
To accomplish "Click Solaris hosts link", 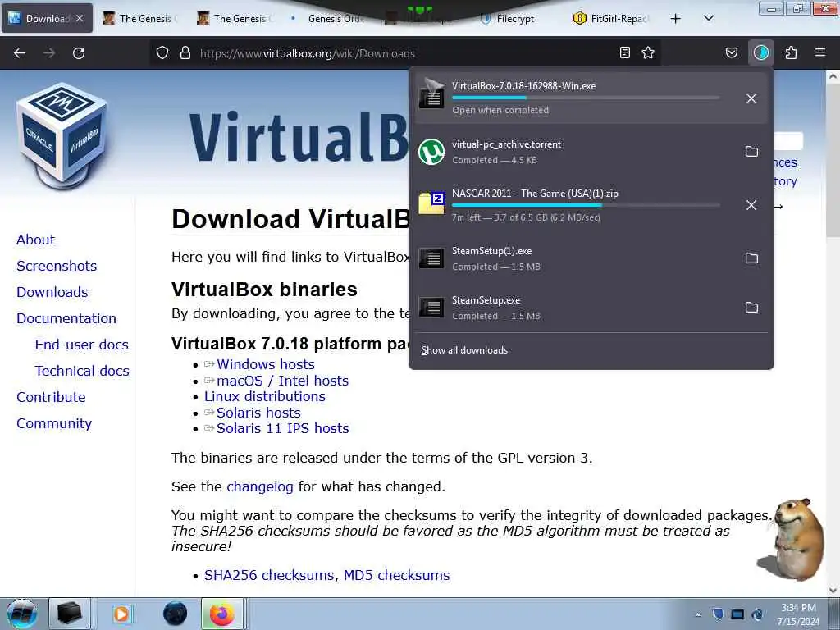I will tap(258, 413).
